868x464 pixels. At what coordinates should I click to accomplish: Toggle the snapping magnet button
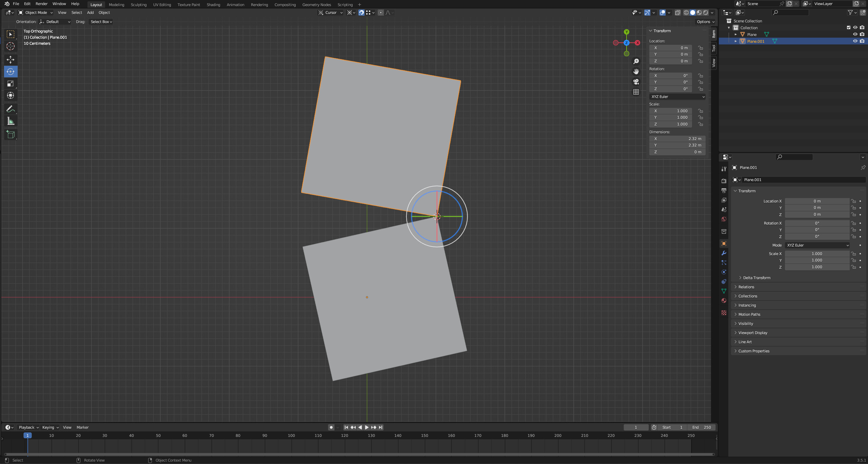361,13
